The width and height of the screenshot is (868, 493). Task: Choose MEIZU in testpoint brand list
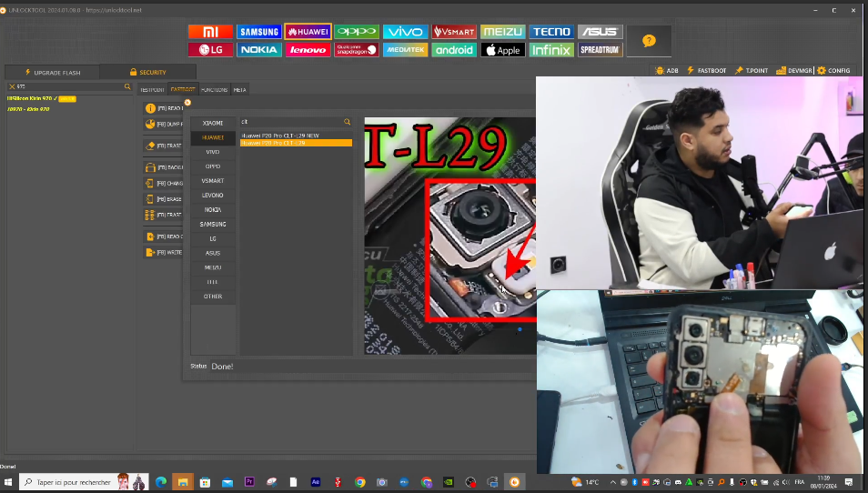213,267
